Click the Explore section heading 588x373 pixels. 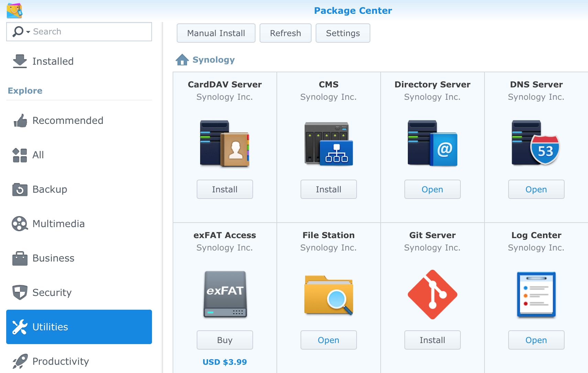(x=25, y=90)
